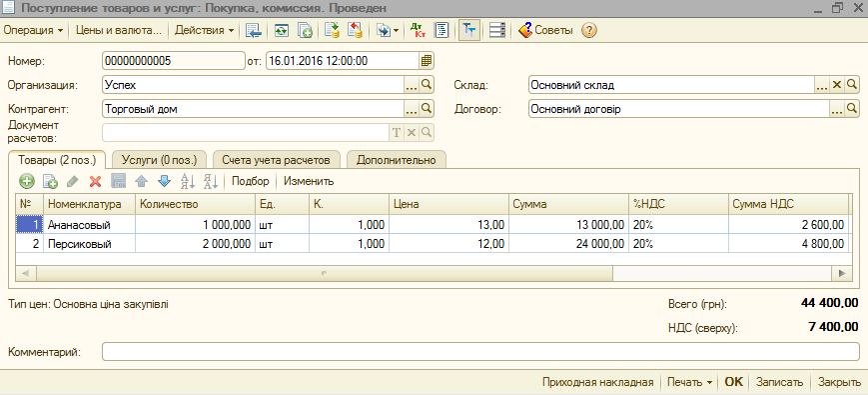Open the calendar picker next to date
868x395 pixels.
[427, 60]
